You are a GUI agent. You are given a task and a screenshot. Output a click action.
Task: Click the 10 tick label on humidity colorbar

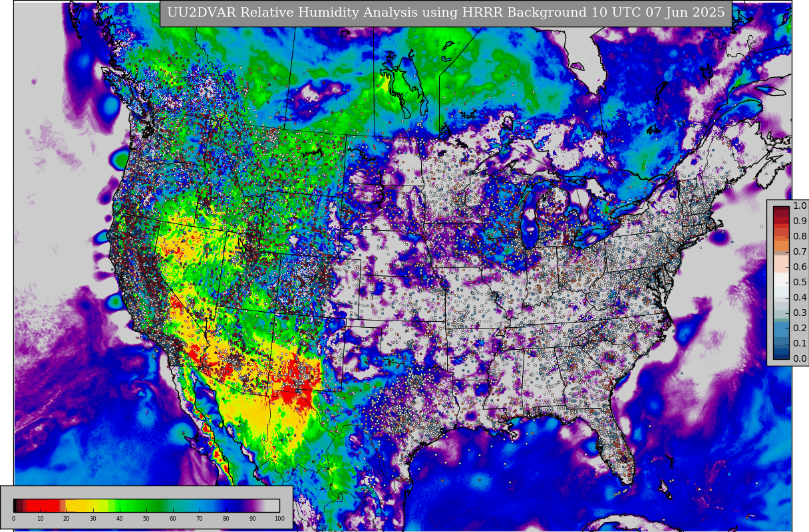click(40, 519)
